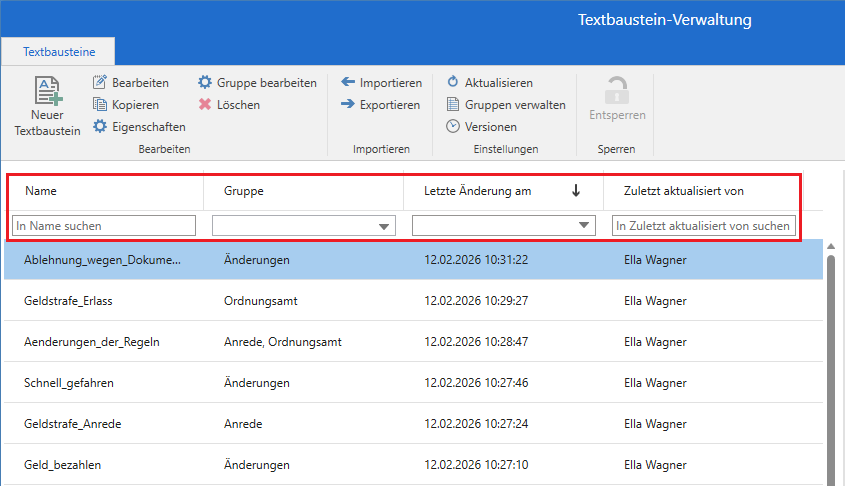Click the Neuer Textbaustein icon
This screenshot has width=845, height=486.
(x=48, y=92)
